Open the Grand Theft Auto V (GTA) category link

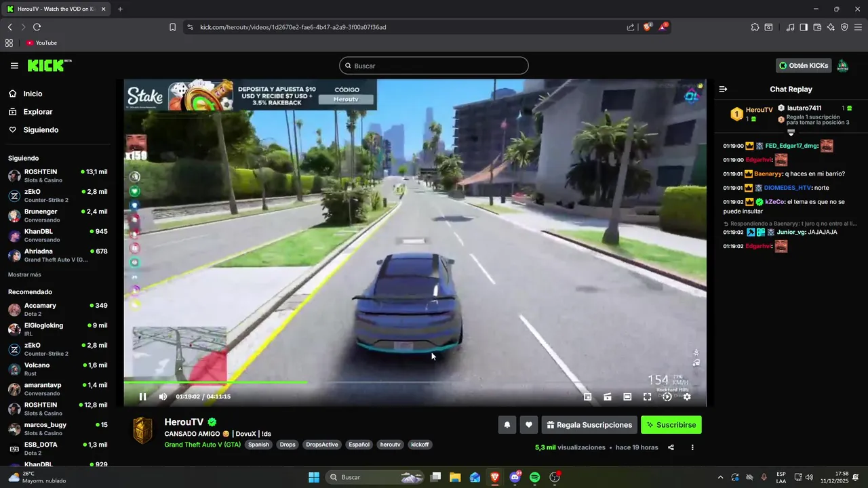tap(202, 445)
